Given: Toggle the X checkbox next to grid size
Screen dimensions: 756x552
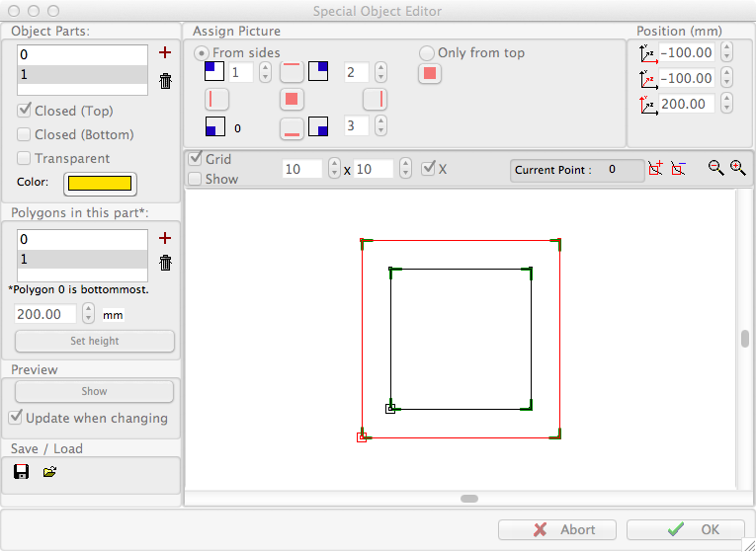Looking at the screenshot, I should [428, 169].
